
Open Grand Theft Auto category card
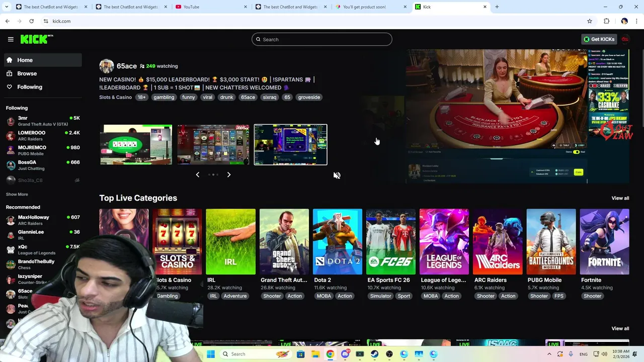(x=284, y=242)
